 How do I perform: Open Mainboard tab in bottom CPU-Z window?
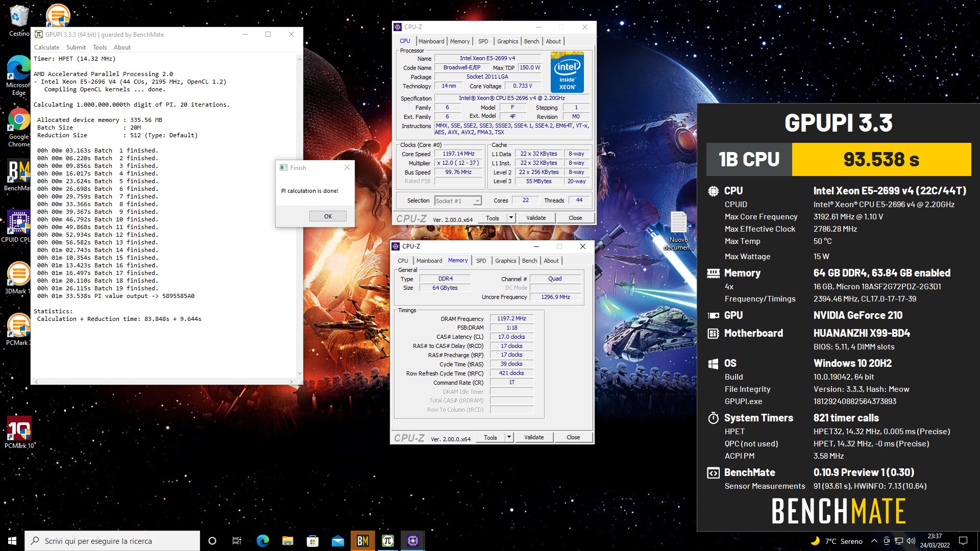point(429,261)
